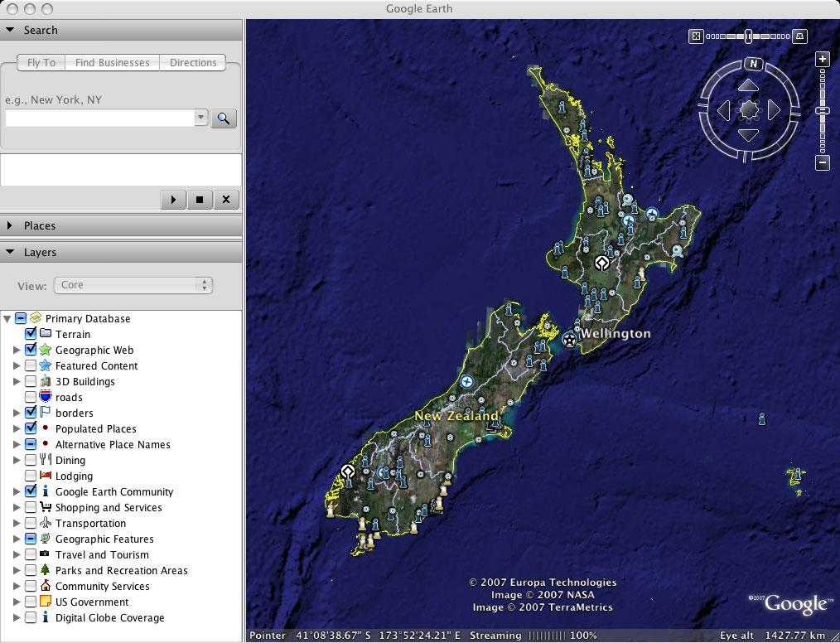Collapse the Search panel triangle
The height and width of the screenshot is (643, 840).
pos(10,30)
